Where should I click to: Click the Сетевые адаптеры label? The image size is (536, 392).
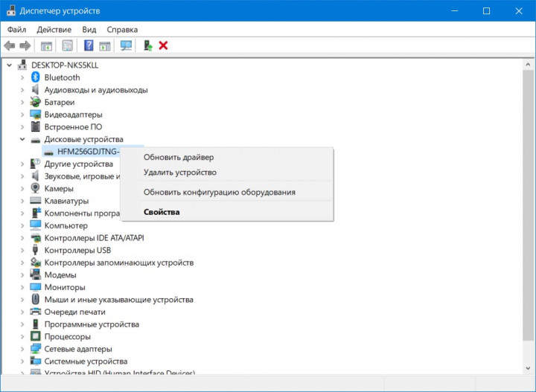click(x=78, y=349)
